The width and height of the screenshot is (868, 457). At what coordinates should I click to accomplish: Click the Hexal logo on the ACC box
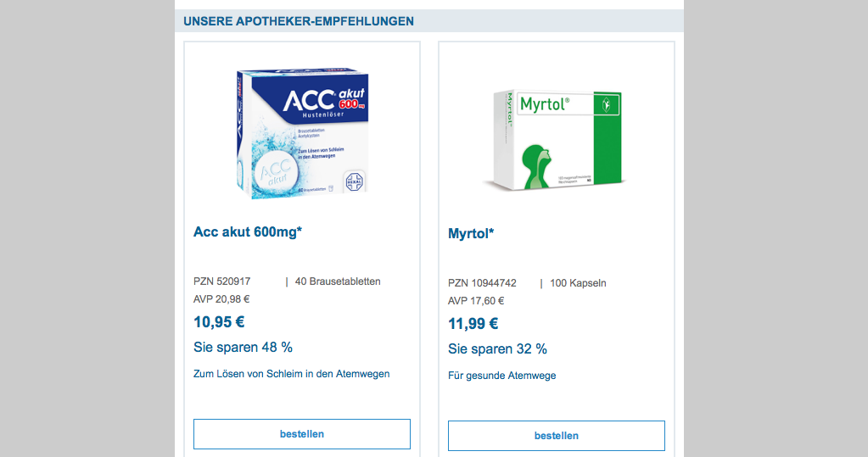(350, 182)
